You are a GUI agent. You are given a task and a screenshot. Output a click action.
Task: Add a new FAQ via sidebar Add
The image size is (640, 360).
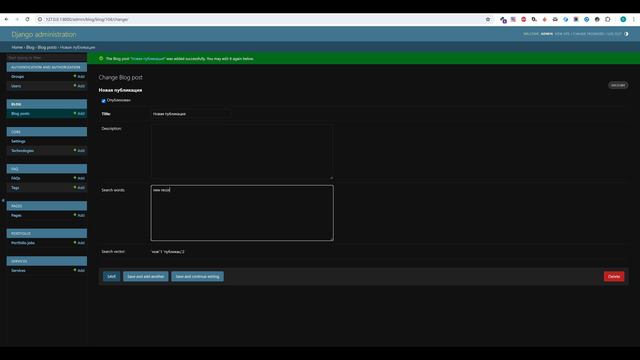coord(80,178)
